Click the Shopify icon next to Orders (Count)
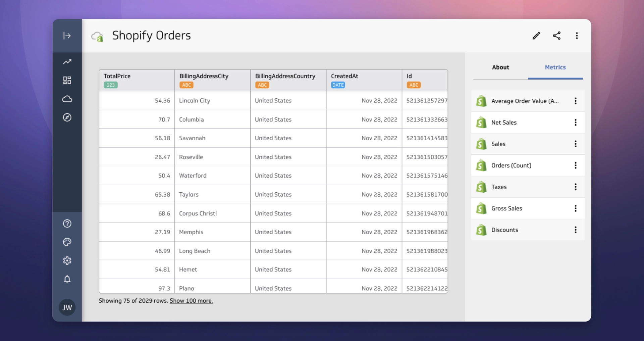644x341 pixels. point(481,165)
